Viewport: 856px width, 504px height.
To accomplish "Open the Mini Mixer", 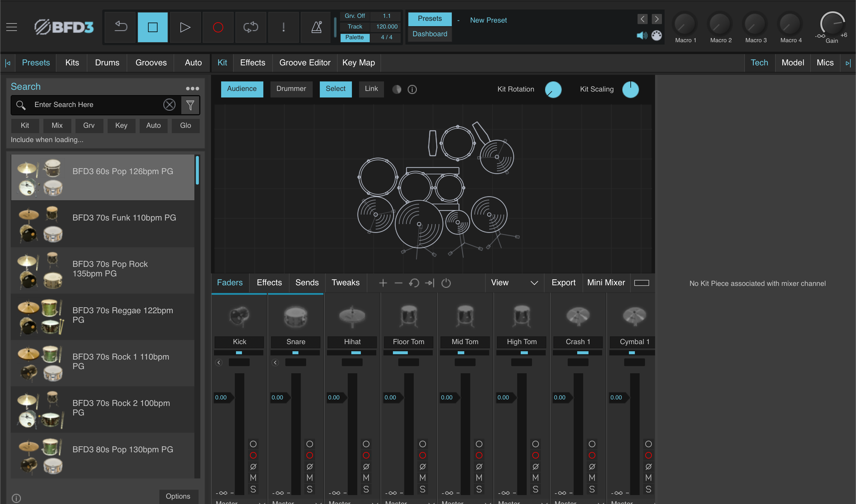I will coord(606,283).
